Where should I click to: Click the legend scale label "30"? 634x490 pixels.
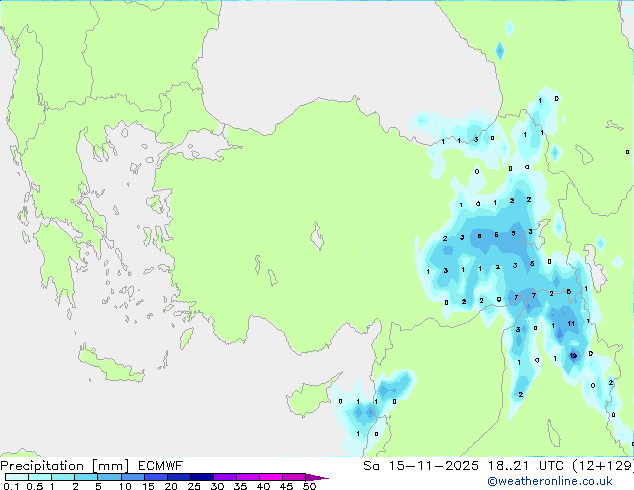point(217,486)
